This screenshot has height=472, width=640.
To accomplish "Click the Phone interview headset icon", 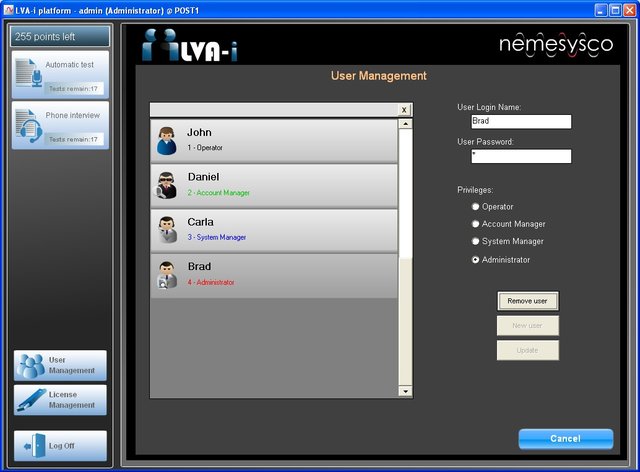I will coord(29,125).
